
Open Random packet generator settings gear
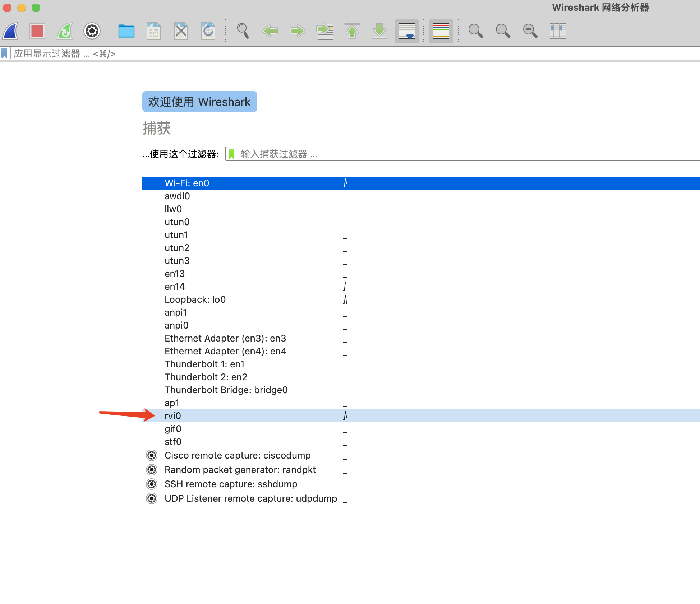point(152,470)
